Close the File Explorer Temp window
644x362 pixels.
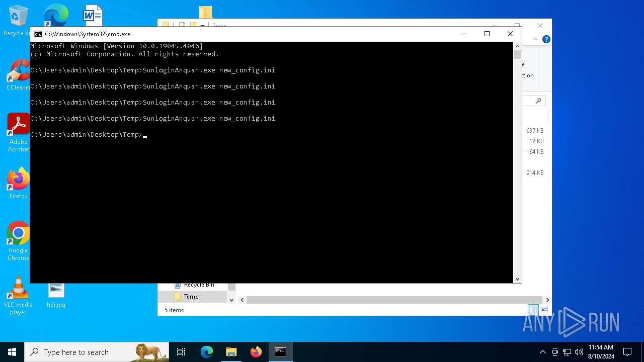pos(540,25)
